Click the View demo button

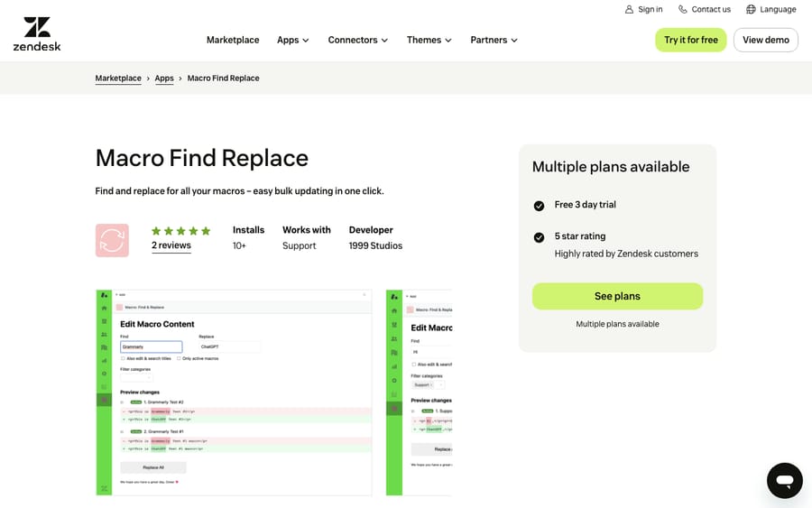click(766, 40)
